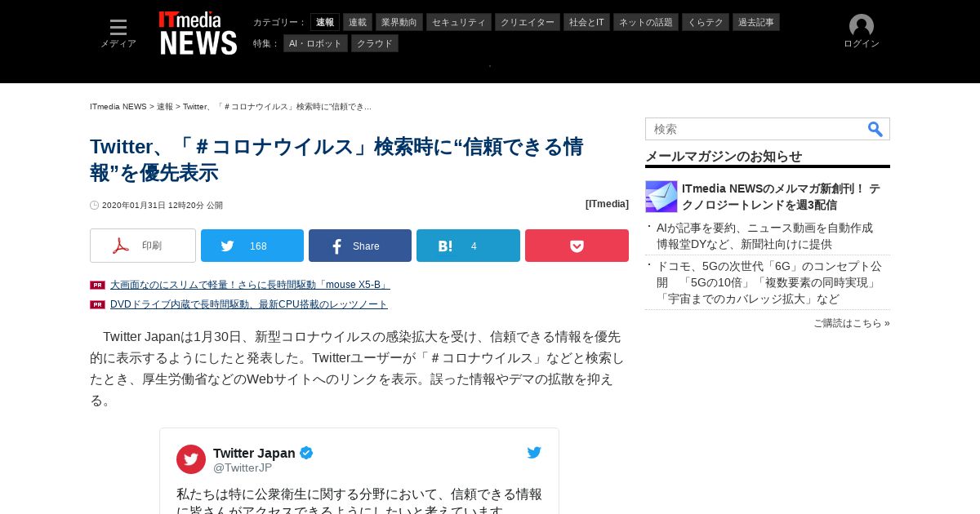Click PR badge next to mouse X5-B link
Image resolution: width=980 pixels, height=514 pixels.
97,285
